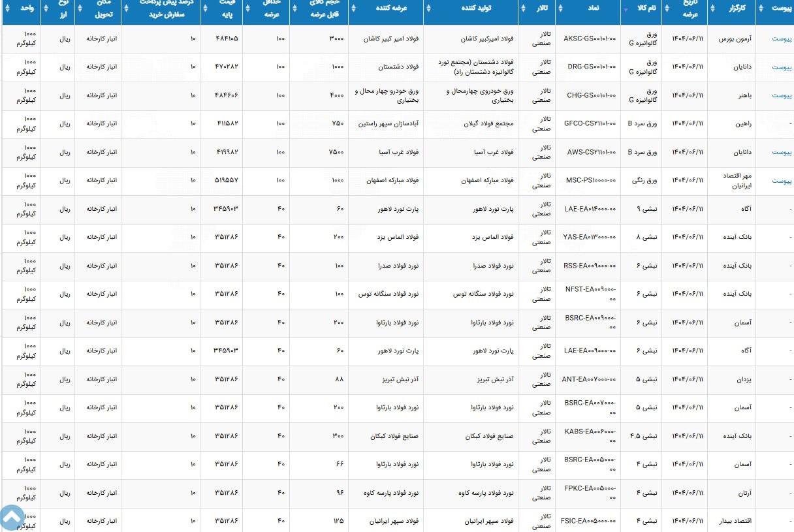Click the offer volume ۷۵۰۰

click(x=337, y=152)
